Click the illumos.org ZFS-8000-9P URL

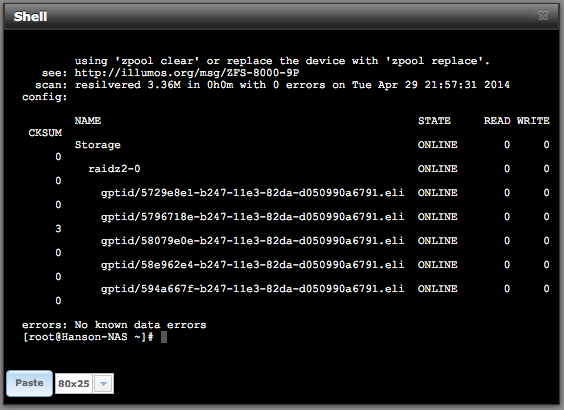[187, 73]
